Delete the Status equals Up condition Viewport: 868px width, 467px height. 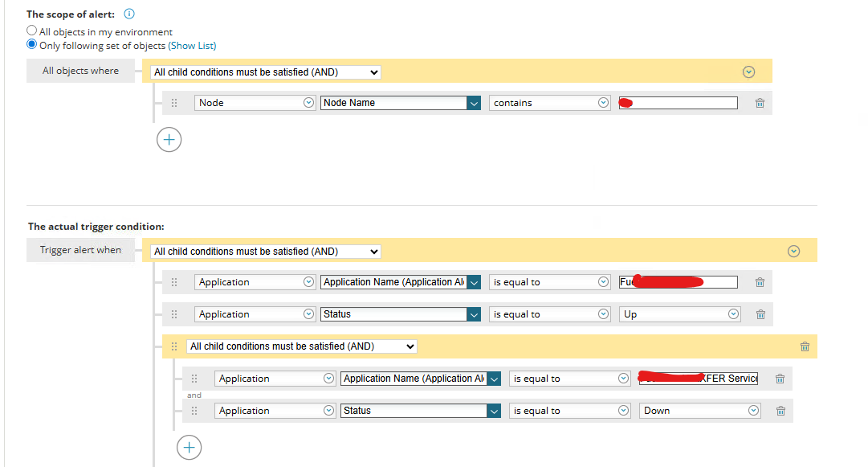tap(760, 314)
